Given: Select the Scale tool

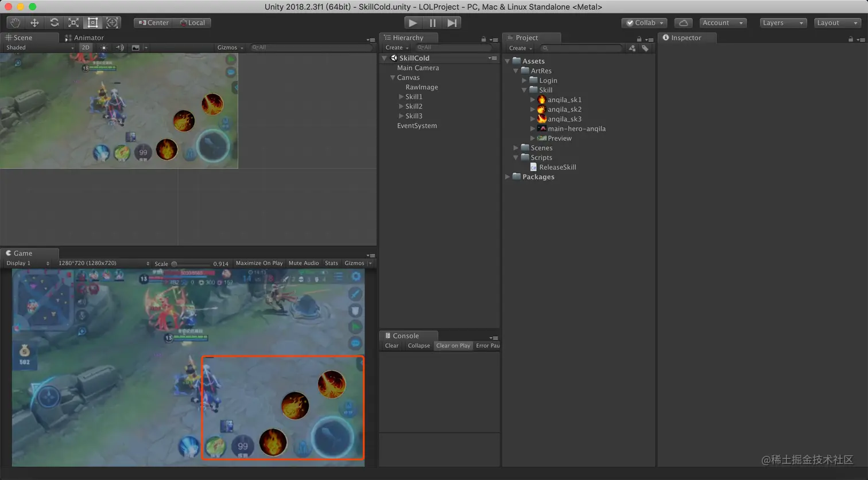Looking at the screenshot, I should pyautogui.click(x=73, y=22).
